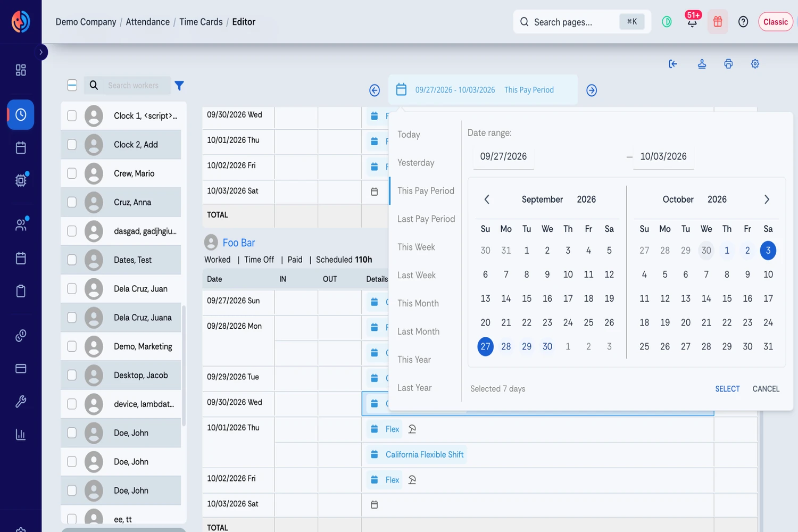Screen dimensions: 798x532
Task: Open the California Flexible Shift entry
Action: click(x=418, y=455)
